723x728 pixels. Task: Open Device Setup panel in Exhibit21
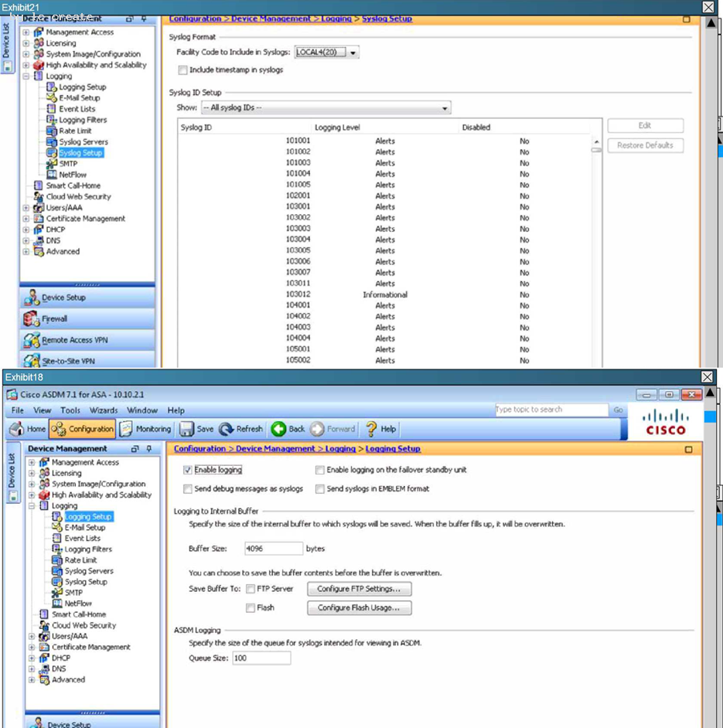coord(87,297)
